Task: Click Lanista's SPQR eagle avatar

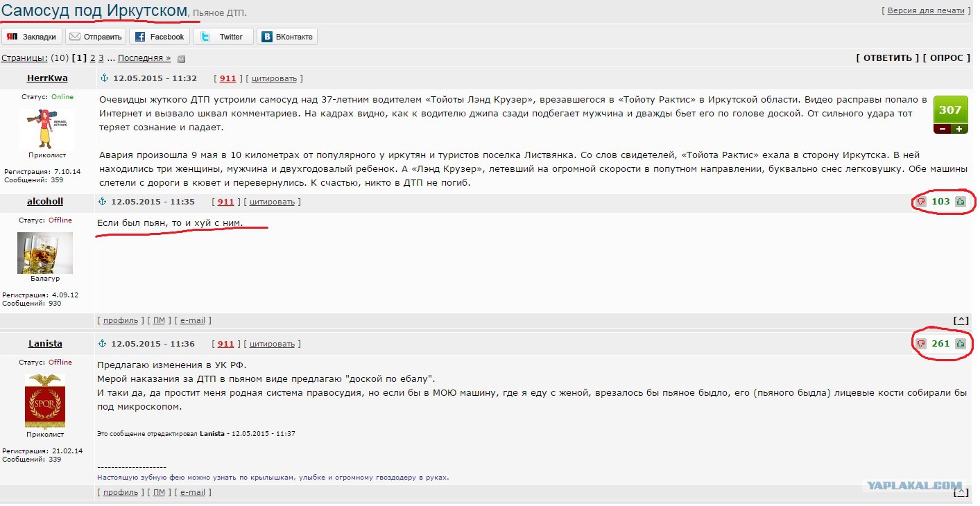Action: tap(45, 401)
